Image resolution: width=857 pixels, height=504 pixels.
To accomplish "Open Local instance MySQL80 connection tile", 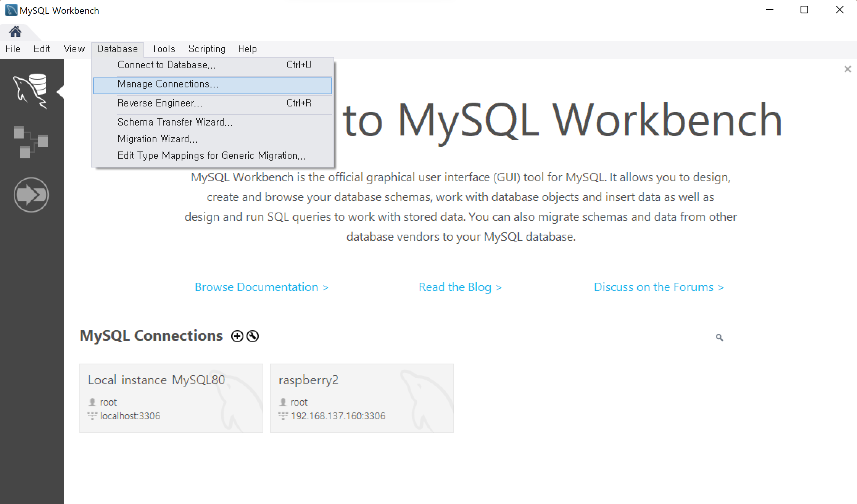I will [171, 398].
